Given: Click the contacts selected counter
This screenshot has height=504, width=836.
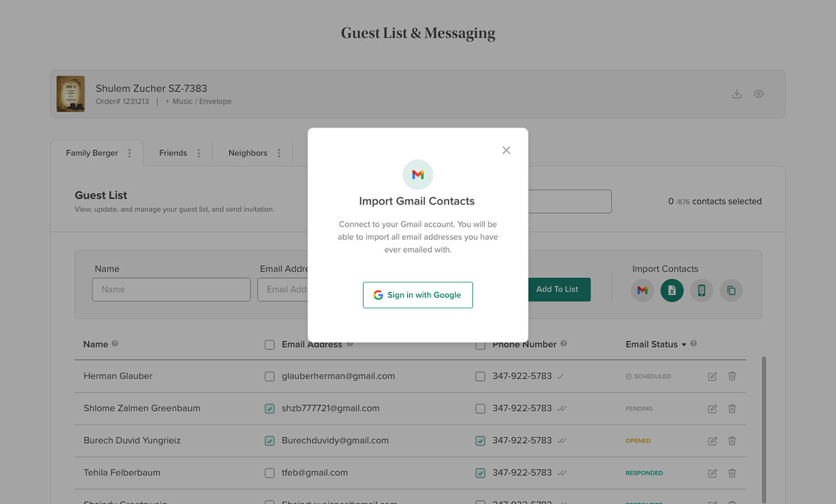Looking at the screenshot, I should [x=715, y=201].
